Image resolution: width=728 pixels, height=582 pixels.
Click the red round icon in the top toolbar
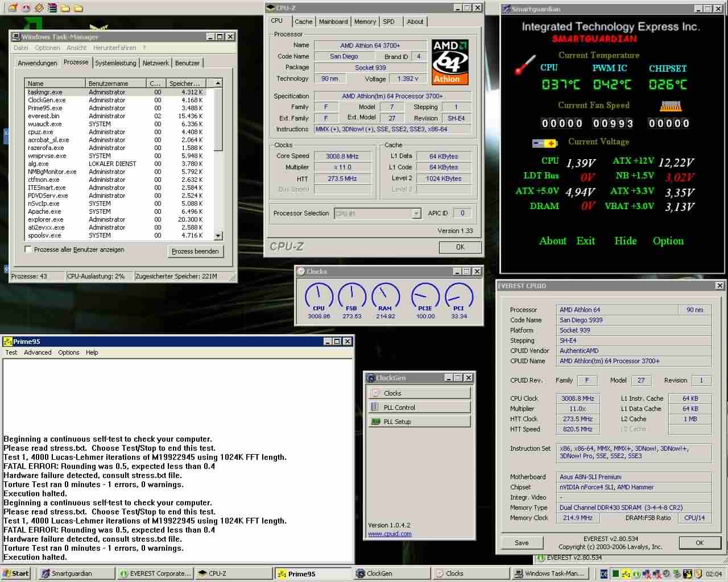[26, 8]
